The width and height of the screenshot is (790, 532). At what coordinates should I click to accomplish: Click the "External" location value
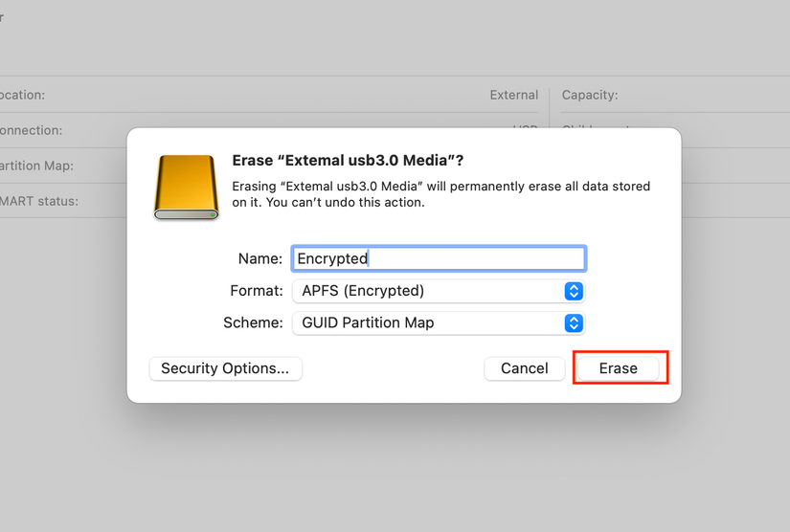[513, 96]
